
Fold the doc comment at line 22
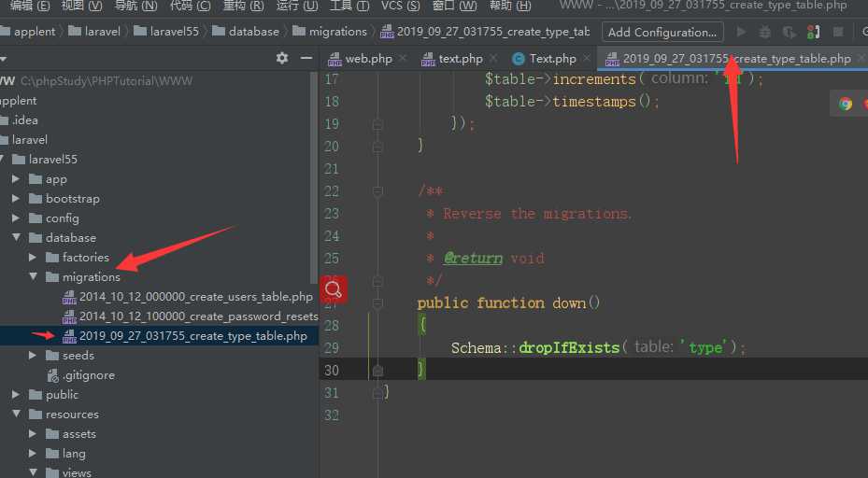377,191
